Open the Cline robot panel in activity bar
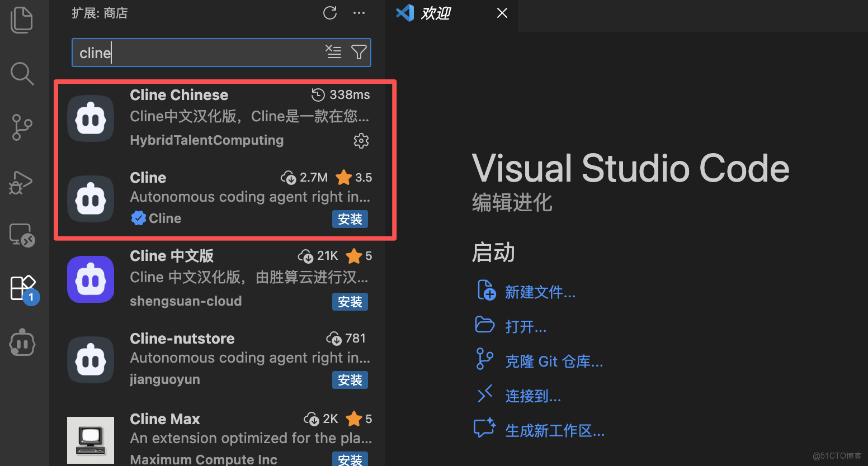Screen dimensions: 868x466 (22, 343)
